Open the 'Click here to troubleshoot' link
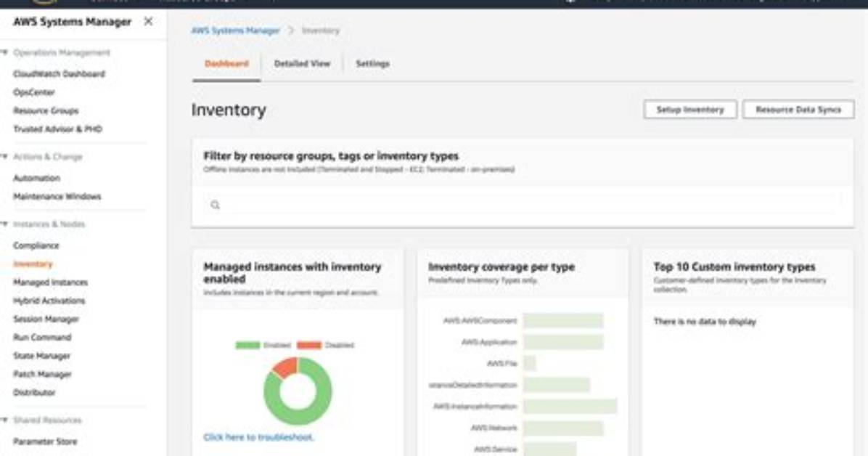The height and width of the screenshot is (456, 868). [x=258, y=437]
